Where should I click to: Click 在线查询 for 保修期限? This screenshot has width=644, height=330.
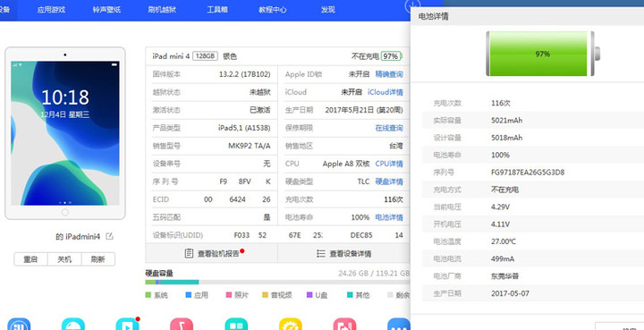[389, 128]
